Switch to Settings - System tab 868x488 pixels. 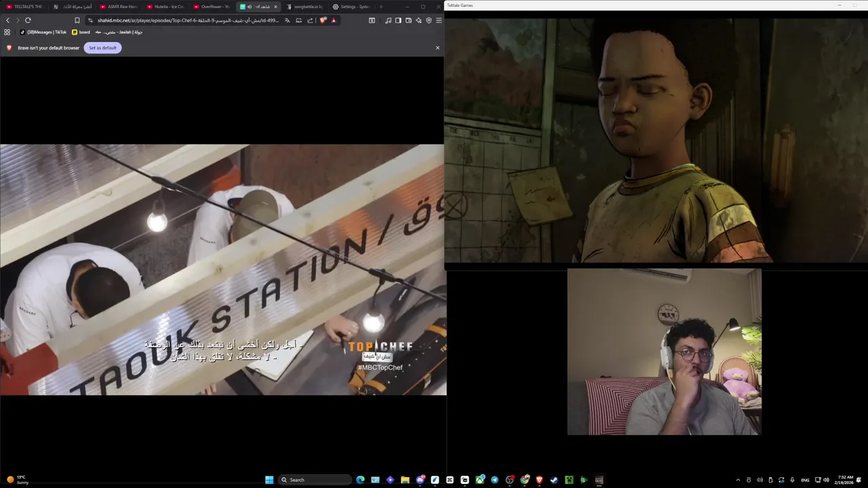(x=352, y=7)
